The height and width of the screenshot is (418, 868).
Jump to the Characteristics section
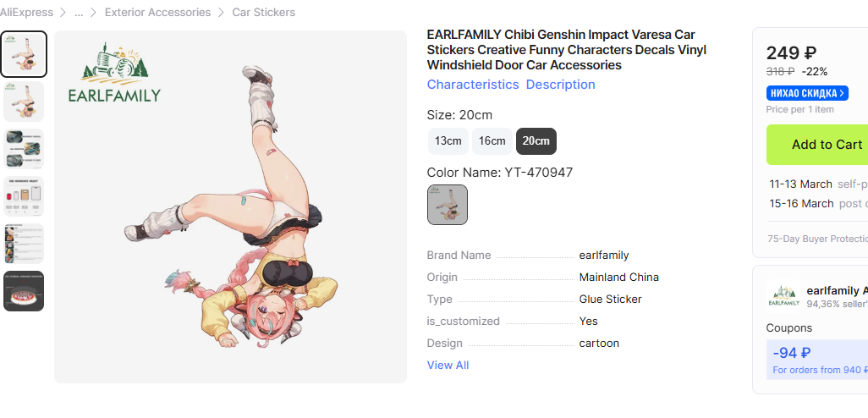[472, 85]
